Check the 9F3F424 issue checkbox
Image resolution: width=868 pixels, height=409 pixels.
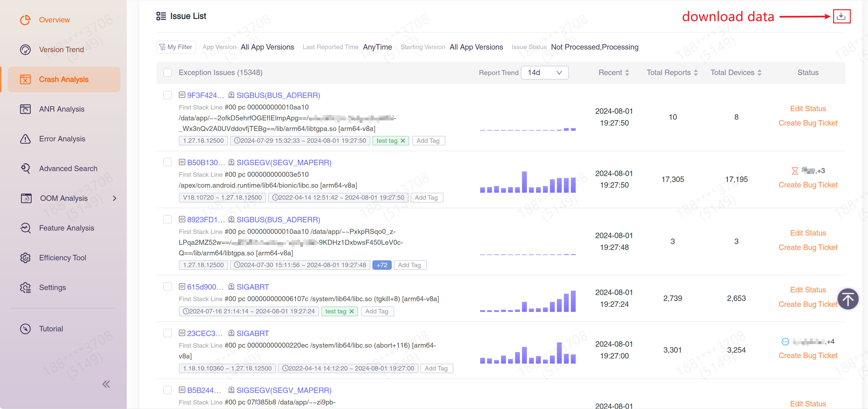pyautogui.click(x=168, y=95)
